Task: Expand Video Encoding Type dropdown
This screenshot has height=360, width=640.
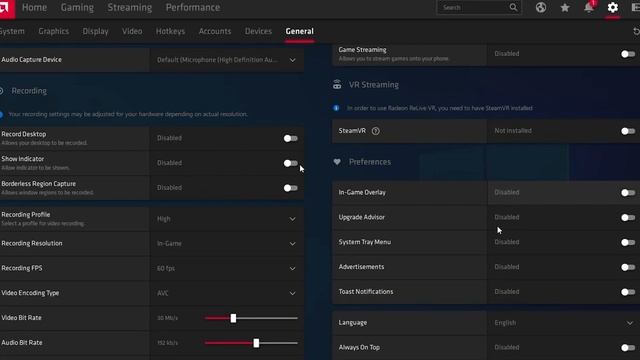Action: tap(227, 293)
